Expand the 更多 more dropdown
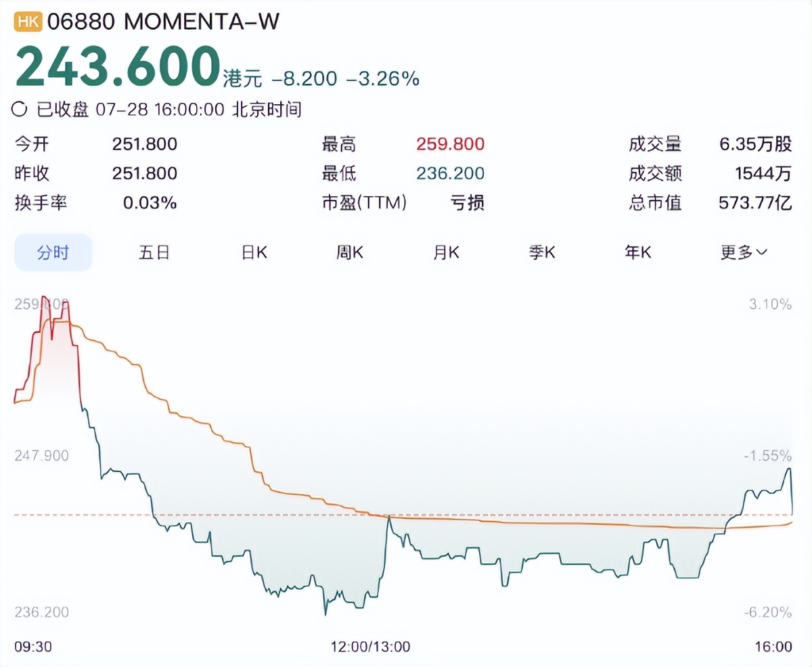812x667 pixels. click(744, 252)
